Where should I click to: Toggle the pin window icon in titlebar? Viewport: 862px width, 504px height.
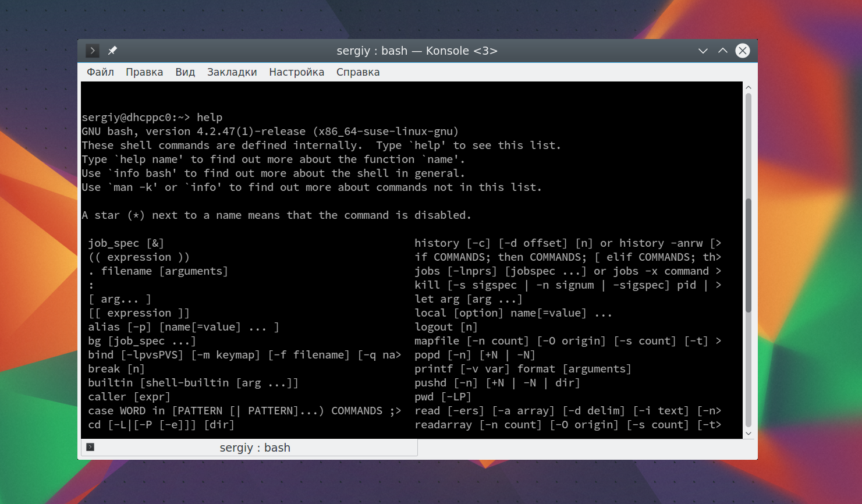[x=112, y=51]
